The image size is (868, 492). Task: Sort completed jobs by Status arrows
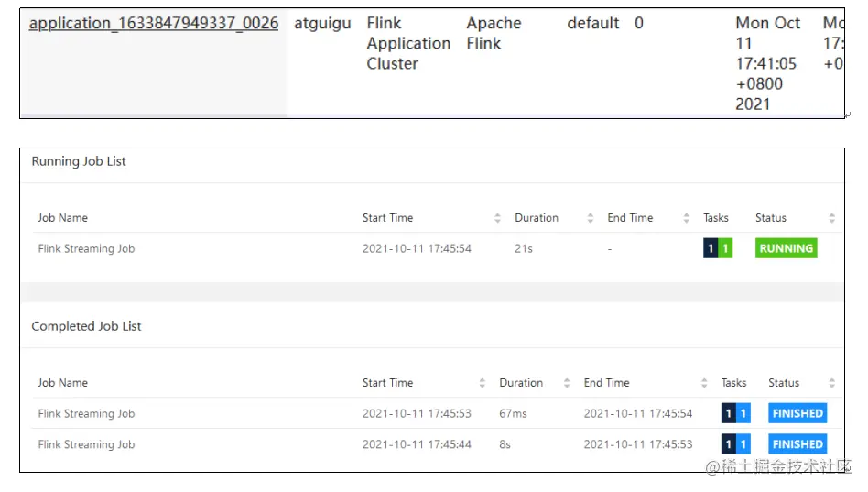coord(831,383)
